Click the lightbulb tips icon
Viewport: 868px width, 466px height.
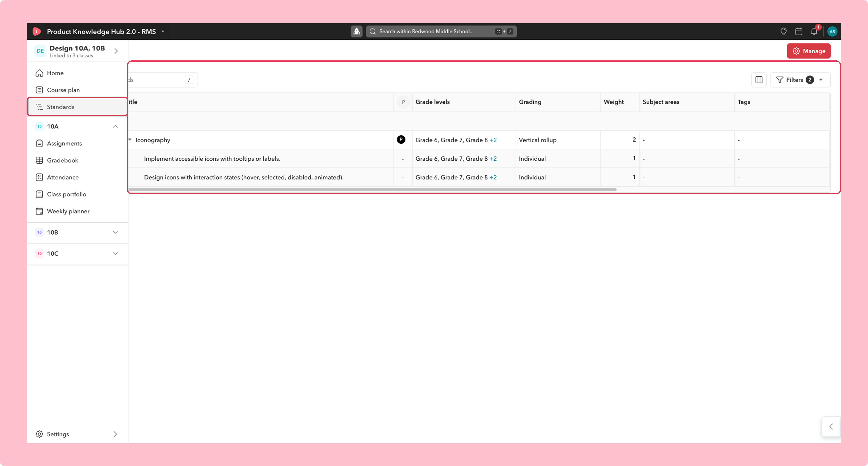[x=783, y=31]
